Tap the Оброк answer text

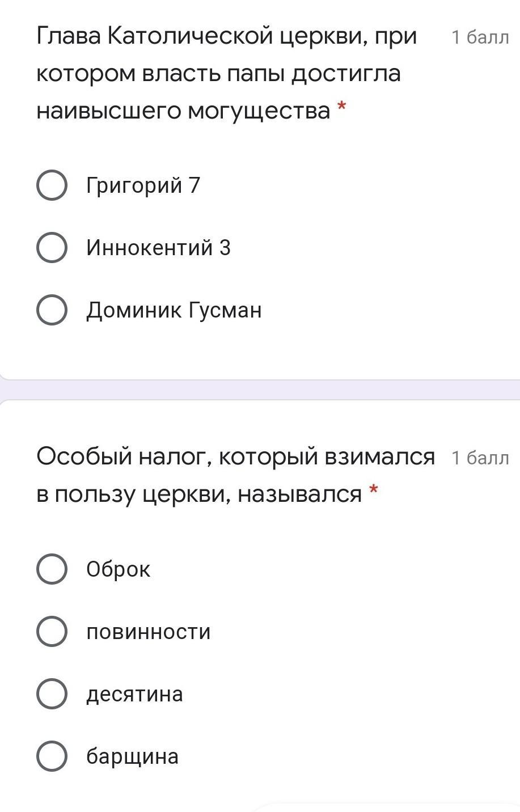coord(118,569)
